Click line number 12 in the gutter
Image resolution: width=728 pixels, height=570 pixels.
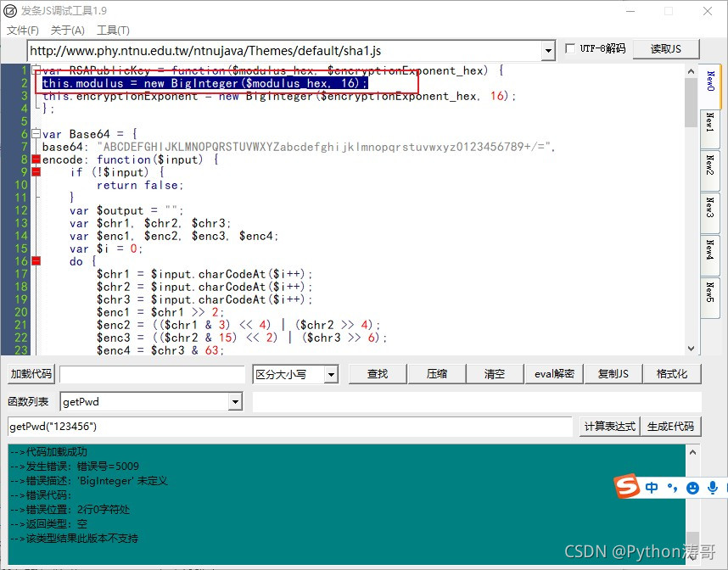[x=21, y=210]
